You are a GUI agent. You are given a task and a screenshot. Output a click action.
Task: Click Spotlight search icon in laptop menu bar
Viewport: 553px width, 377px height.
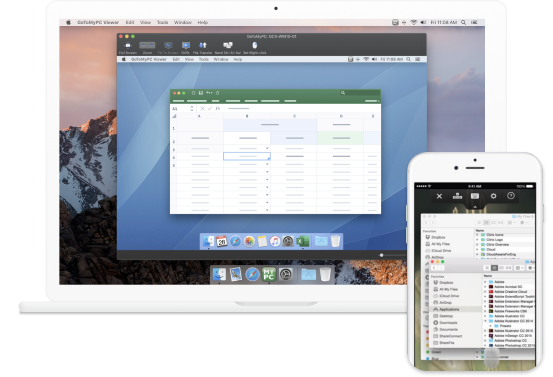pos(463,22)
